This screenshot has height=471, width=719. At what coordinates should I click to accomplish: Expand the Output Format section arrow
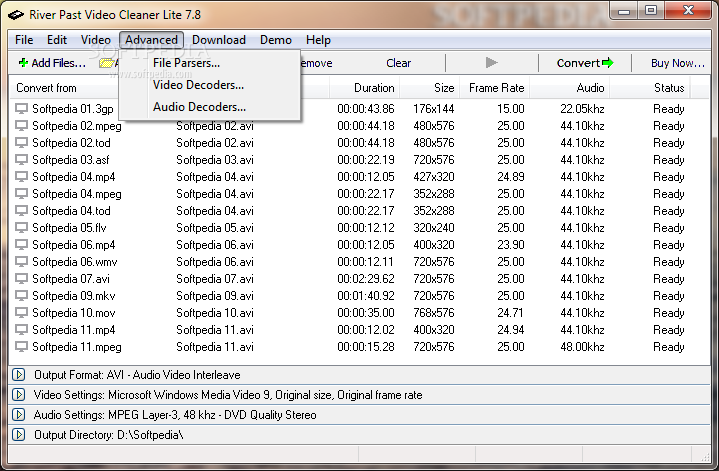point(18,375)
